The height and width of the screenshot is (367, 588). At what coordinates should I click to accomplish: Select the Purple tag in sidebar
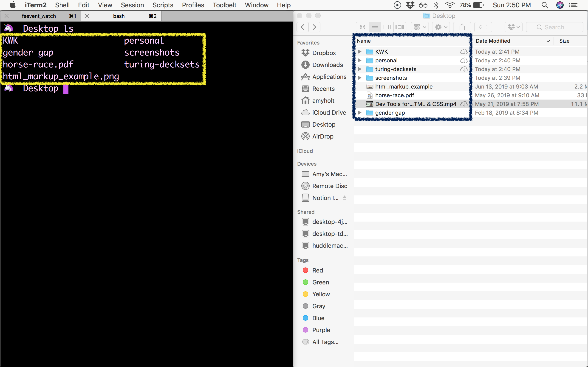click(321, 330)
